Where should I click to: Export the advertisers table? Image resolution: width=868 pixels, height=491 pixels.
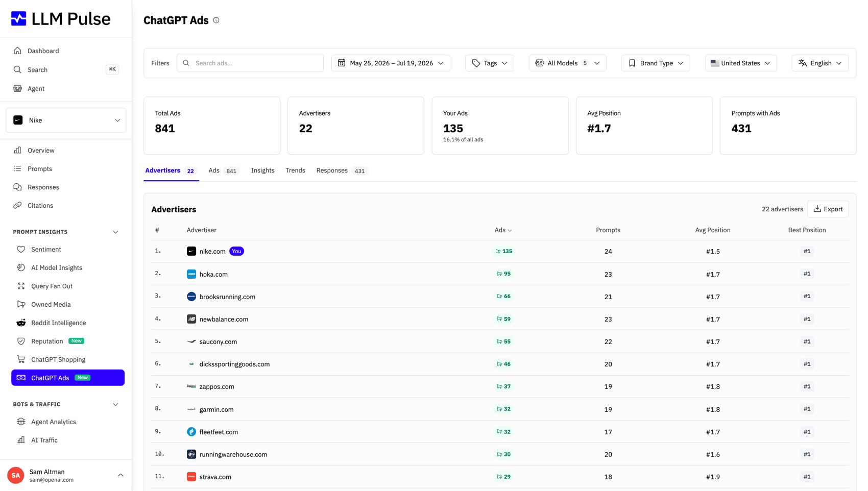tap(828, 209)
